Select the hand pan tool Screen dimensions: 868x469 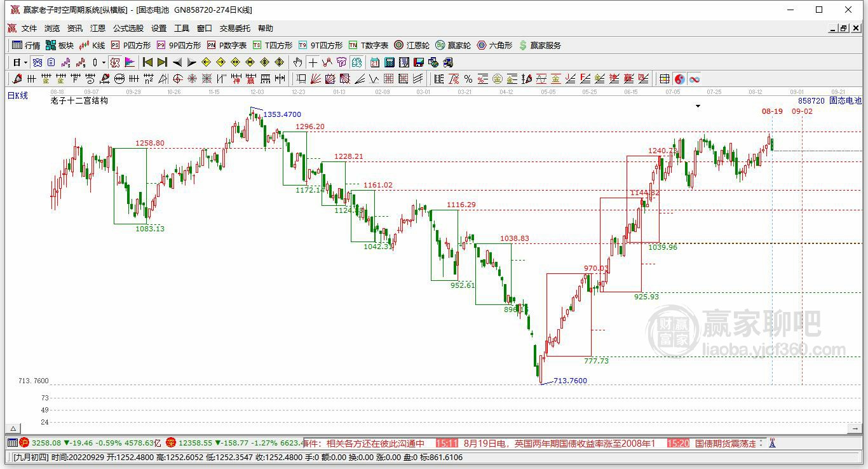297,62
